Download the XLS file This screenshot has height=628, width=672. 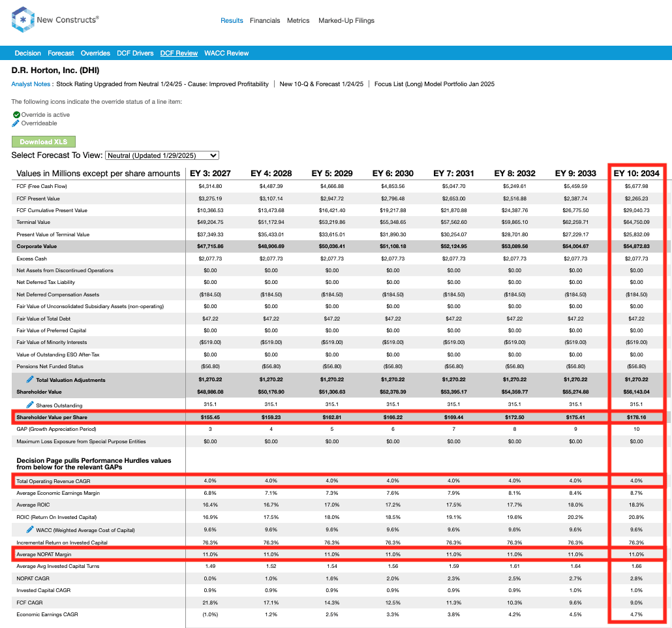click(x=43, y=142)
